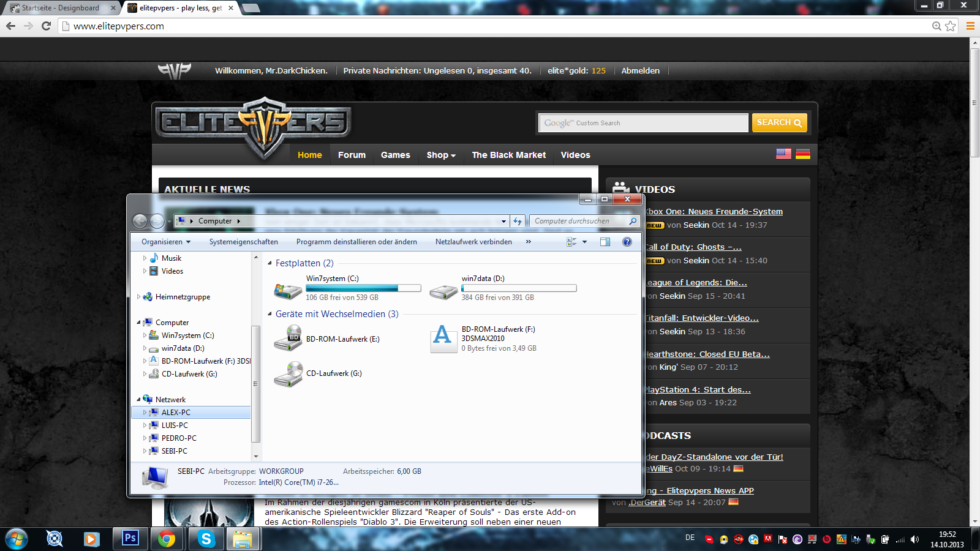Open the media player taskbar icon
980x551 pixels.
tap(91, 539)
